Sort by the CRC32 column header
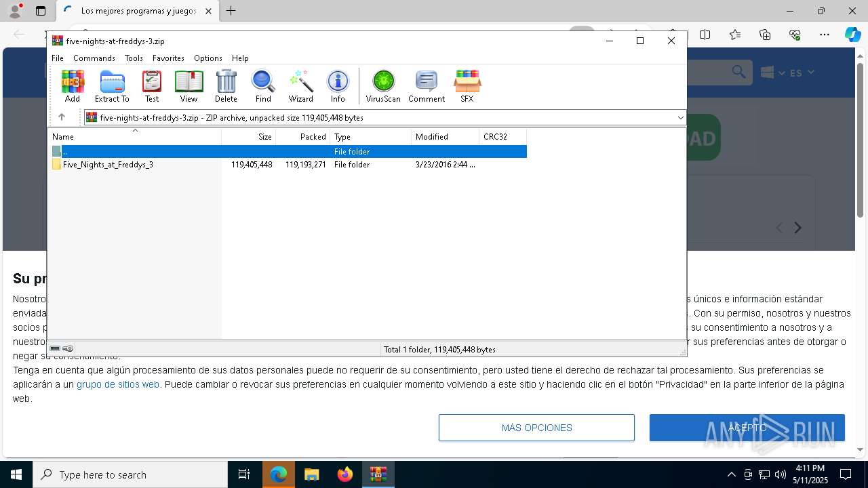 (503, 137)
